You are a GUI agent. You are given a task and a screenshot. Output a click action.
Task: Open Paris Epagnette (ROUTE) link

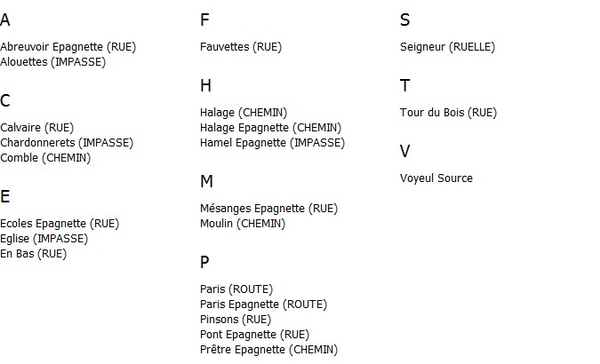click(264, 305)
